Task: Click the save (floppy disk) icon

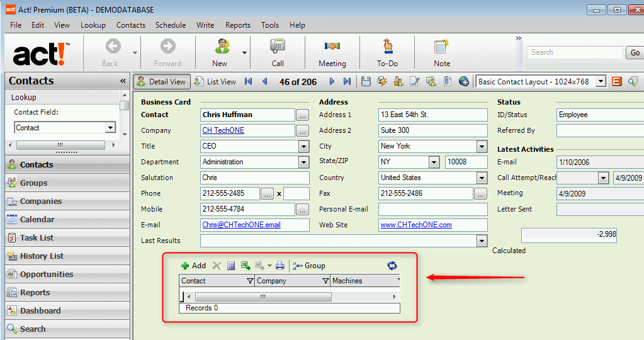Action: [x=366, y=81]
